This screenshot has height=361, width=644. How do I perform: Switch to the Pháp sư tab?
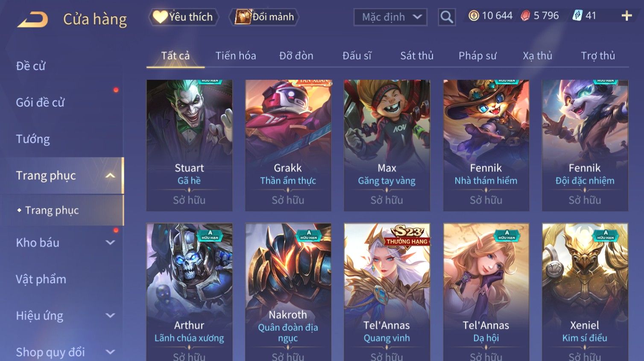point(477,56)
